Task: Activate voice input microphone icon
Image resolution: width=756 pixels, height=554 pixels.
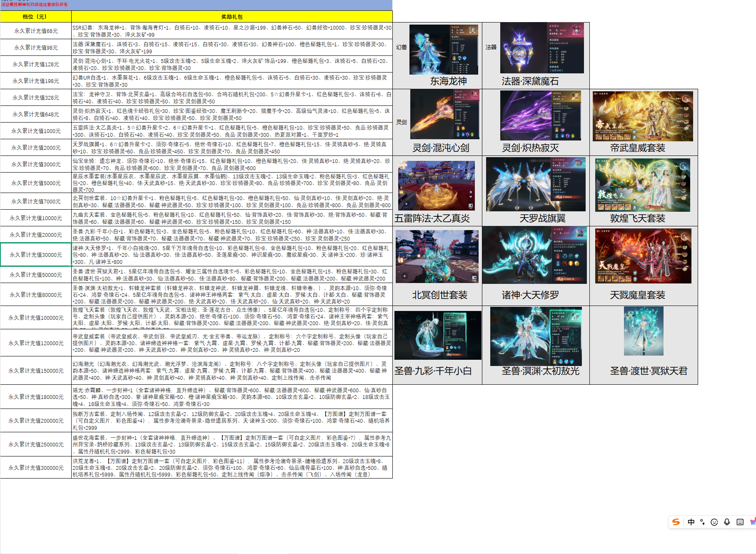Action: pyautogui.click(x=727, y=522)
